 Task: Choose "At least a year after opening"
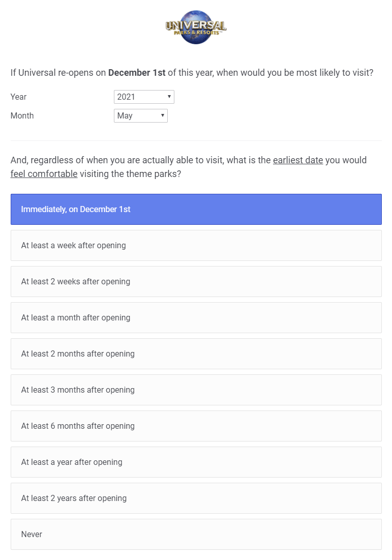pyautogui.click(x=196, y=462)
